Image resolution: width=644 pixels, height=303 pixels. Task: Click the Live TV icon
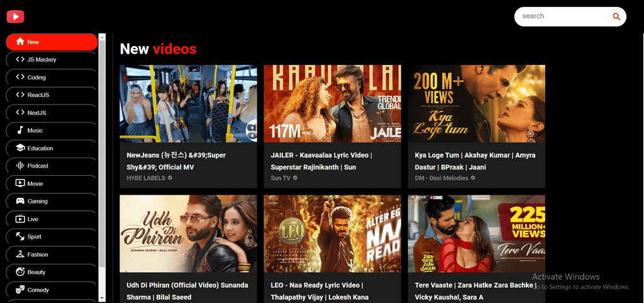[19, 219]
